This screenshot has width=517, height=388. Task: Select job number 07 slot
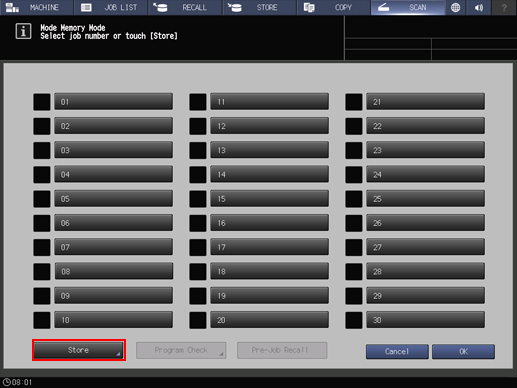[114, 247]
